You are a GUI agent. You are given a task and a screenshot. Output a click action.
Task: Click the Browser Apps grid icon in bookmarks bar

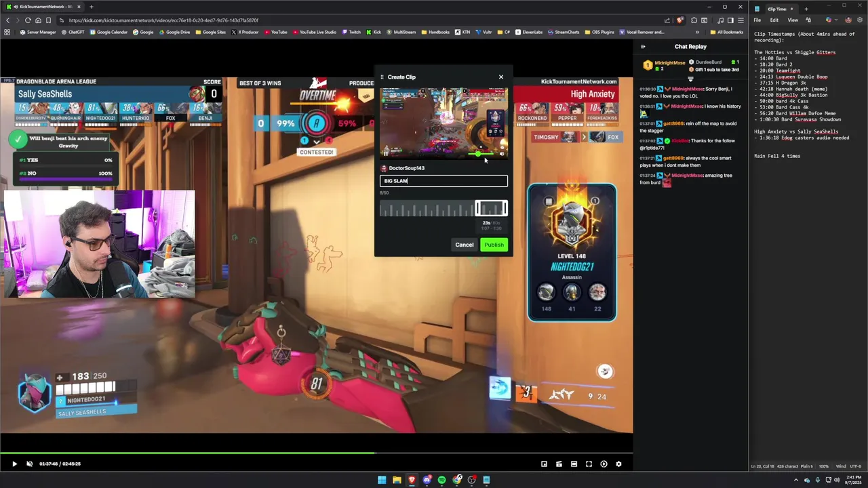[7, 32]
